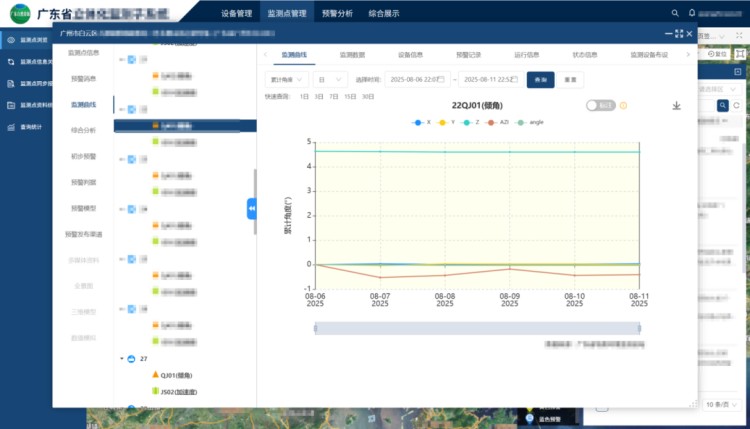Screen dimensions: 750x429
Task: Click the search icon in top header
Action: tap(675, 13)
